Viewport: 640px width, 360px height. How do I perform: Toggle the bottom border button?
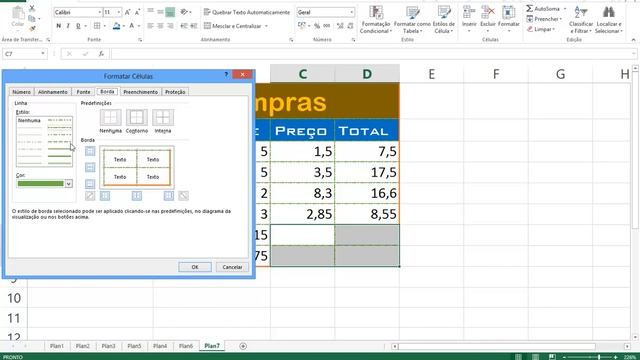90,184
